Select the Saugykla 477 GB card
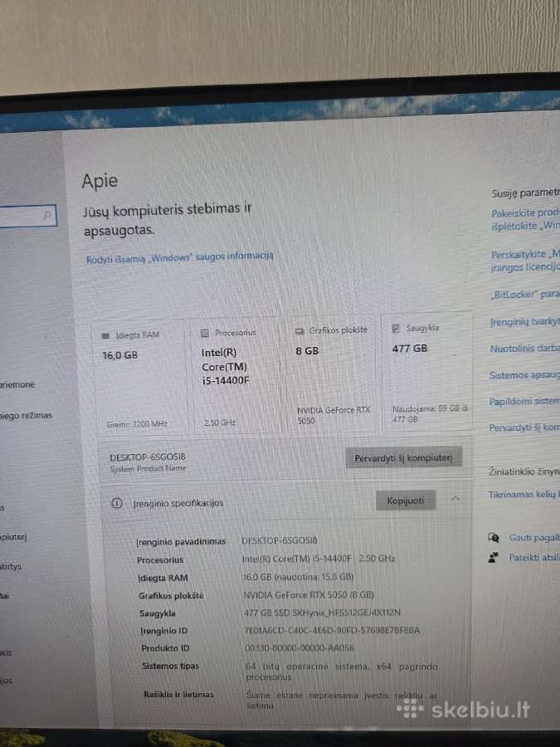The width and height of the screenshot is (560, 747). coord(426,369)
